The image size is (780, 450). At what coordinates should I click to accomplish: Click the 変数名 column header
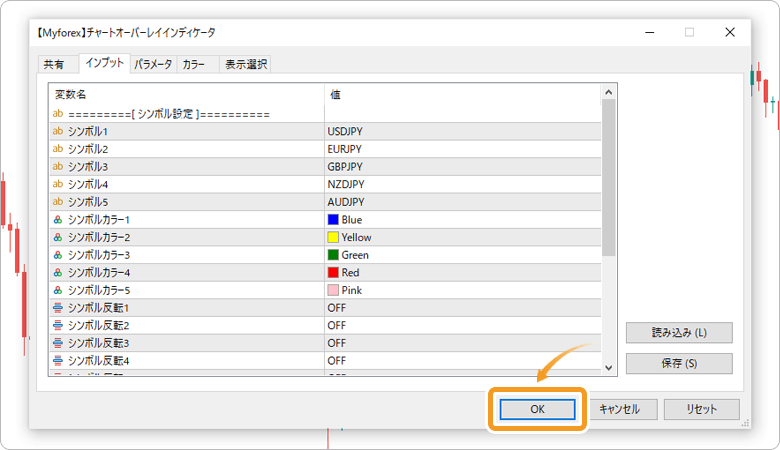[187, 94]
